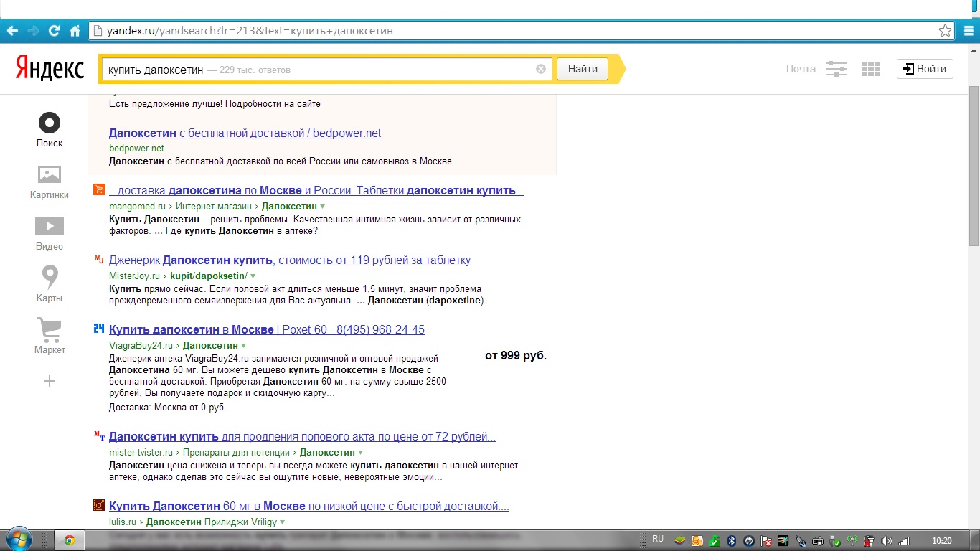The image size is (980, 551).
Task: Click the 'от 999 руб.' price text
Action: [x=516, y=355]
